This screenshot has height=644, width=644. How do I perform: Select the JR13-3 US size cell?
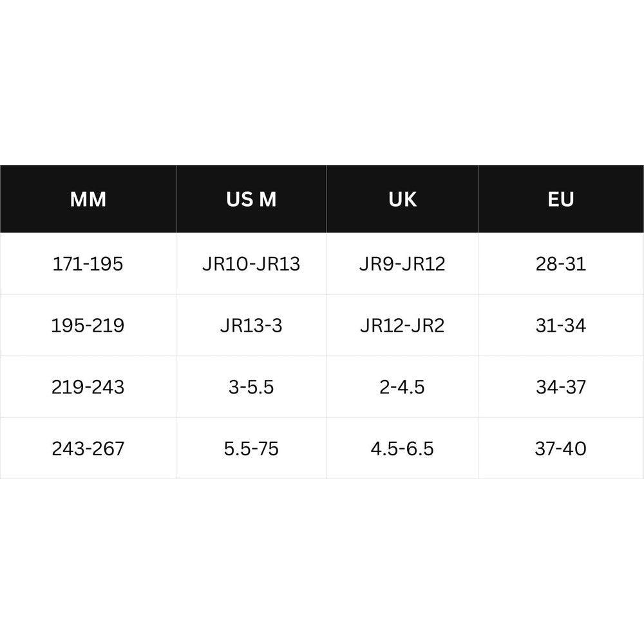click(x=251, y=326)
